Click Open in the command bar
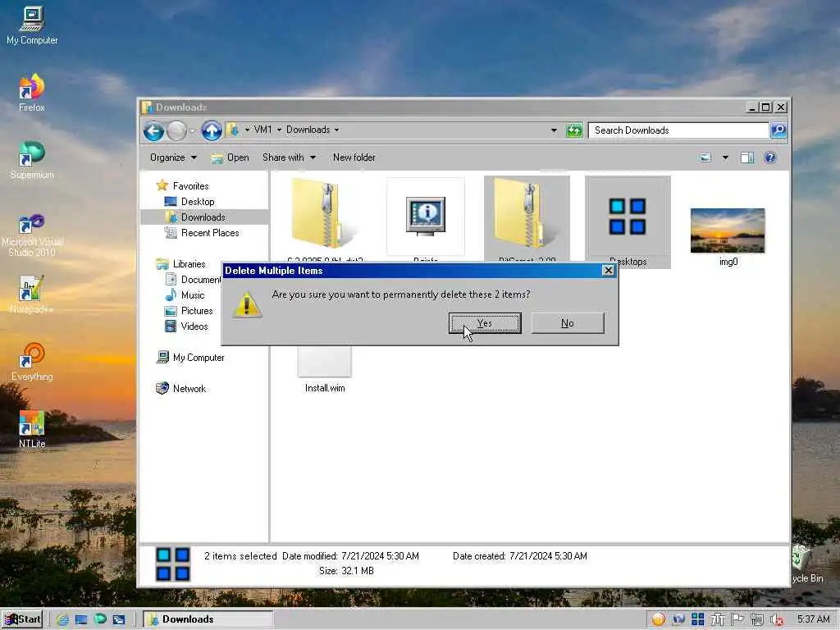 [x=230, y=157]
